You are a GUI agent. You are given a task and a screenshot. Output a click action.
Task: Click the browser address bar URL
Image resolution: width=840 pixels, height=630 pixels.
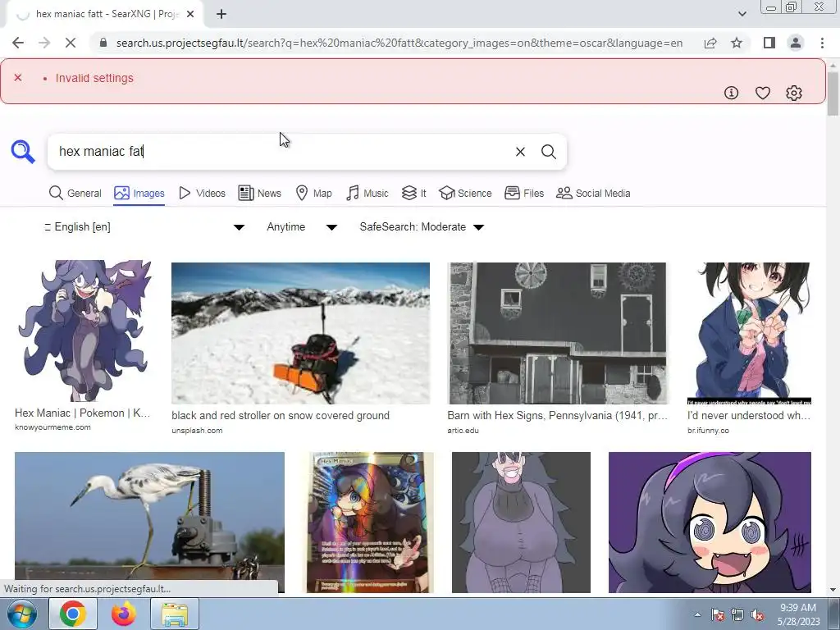399,43
